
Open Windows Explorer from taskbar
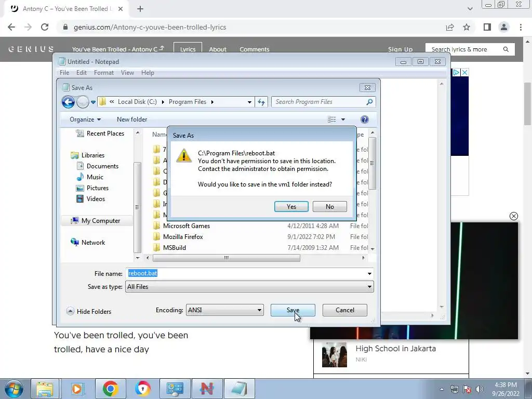45,389
